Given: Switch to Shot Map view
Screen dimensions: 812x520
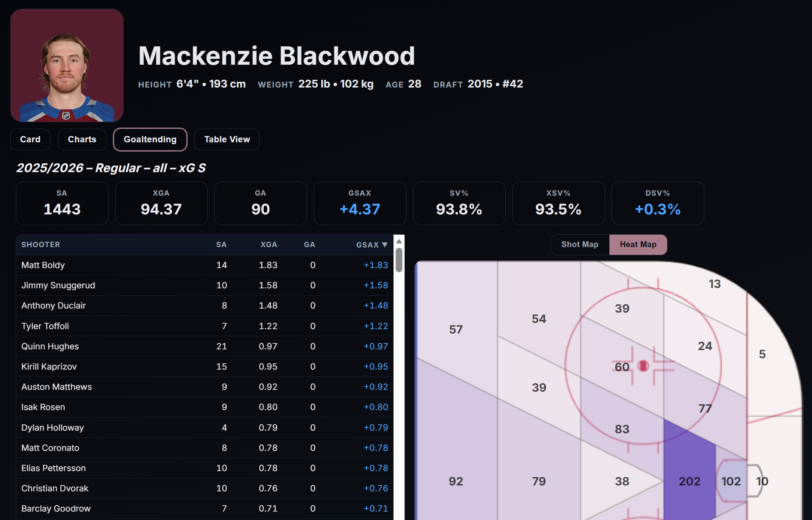Looking at the screenshot, I should click(580, 245).
